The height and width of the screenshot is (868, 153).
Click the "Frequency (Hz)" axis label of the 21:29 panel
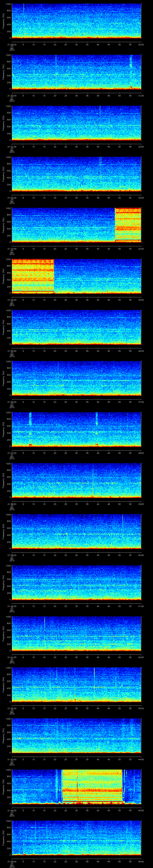click(3, 21)
